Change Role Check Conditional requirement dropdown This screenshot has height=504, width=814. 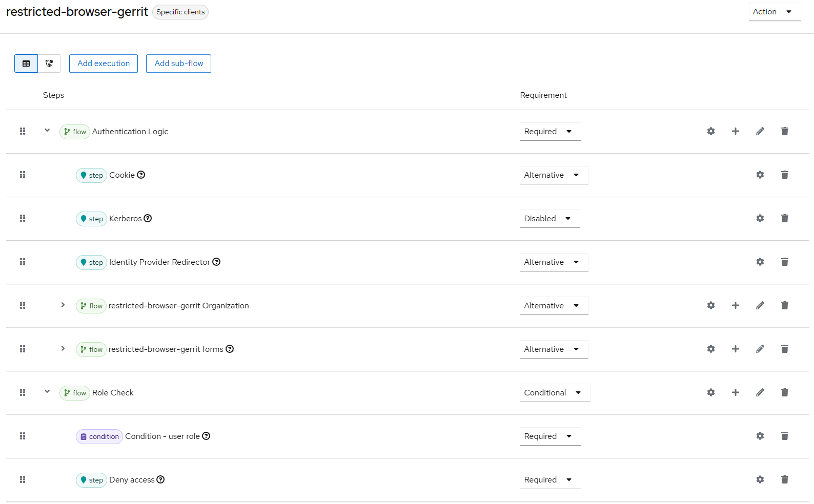pos(554,393)
